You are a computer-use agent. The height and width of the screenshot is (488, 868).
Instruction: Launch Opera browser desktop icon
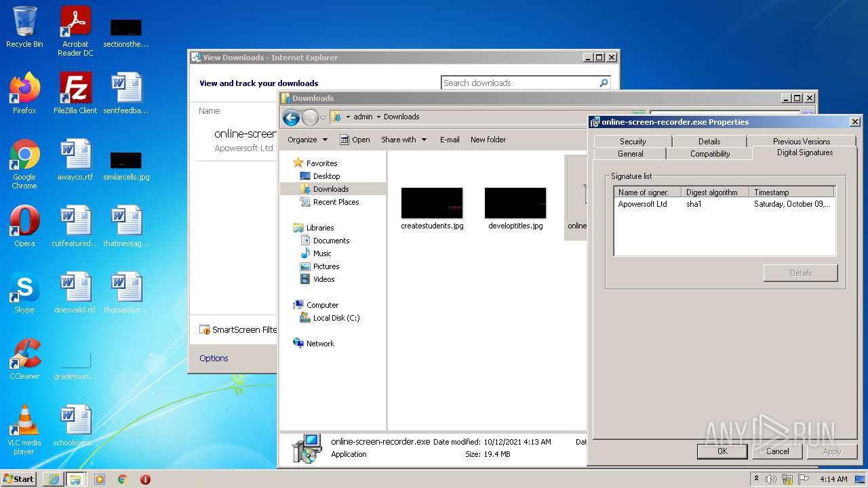click(24, 226)
